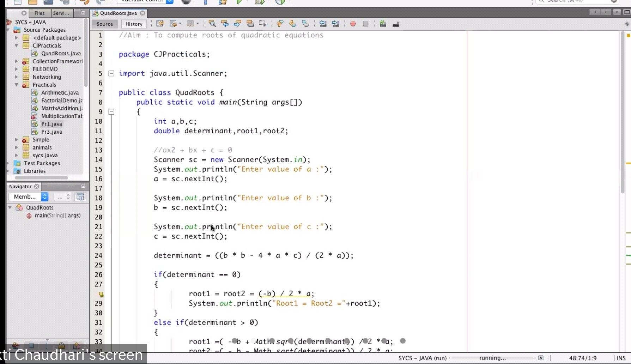Switch to the History view button
Image resolution: width=631 pixels, height=364 pixels.
pos(134,24)
